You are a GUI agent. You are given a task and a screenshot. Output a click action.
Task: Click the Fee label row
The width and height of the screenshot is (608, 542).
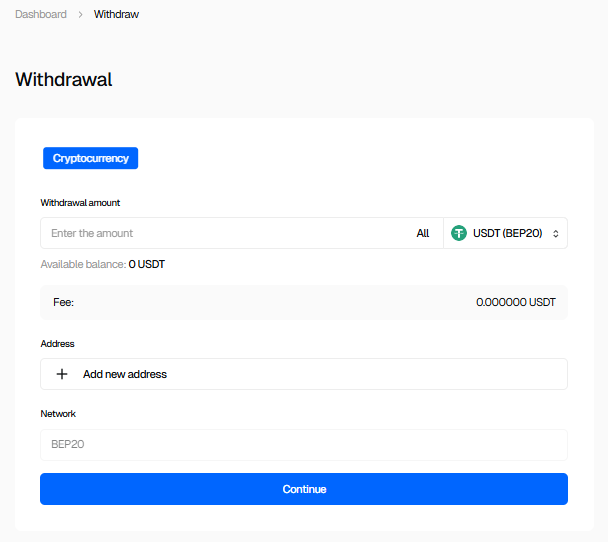pyautogui.click(x=63, y=302)
